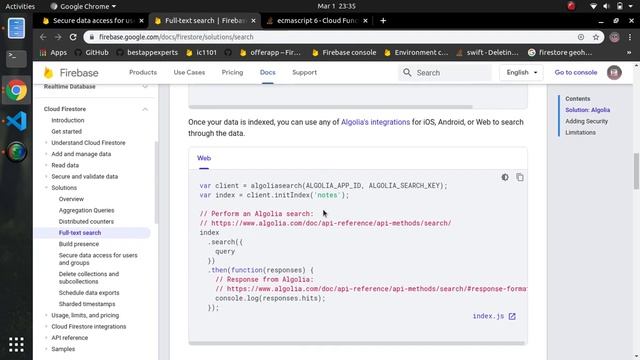Click the address bar URL

176,37
